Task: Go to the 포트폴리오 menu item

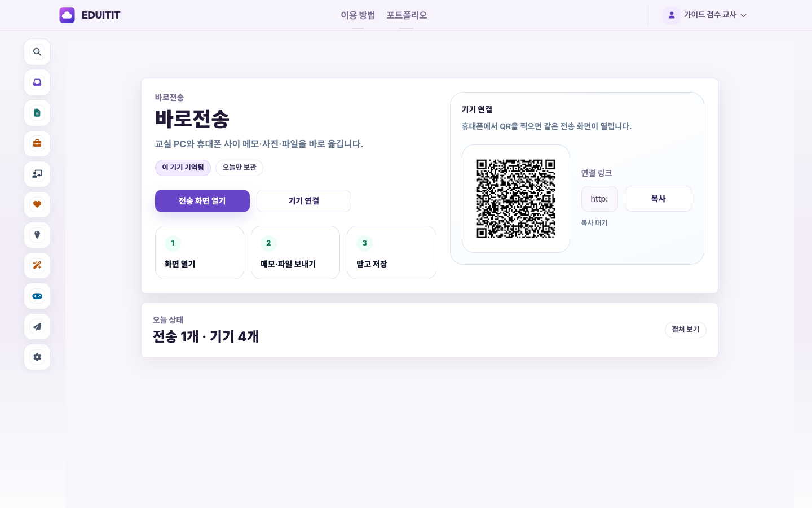Action: click(x=407, y=15)
